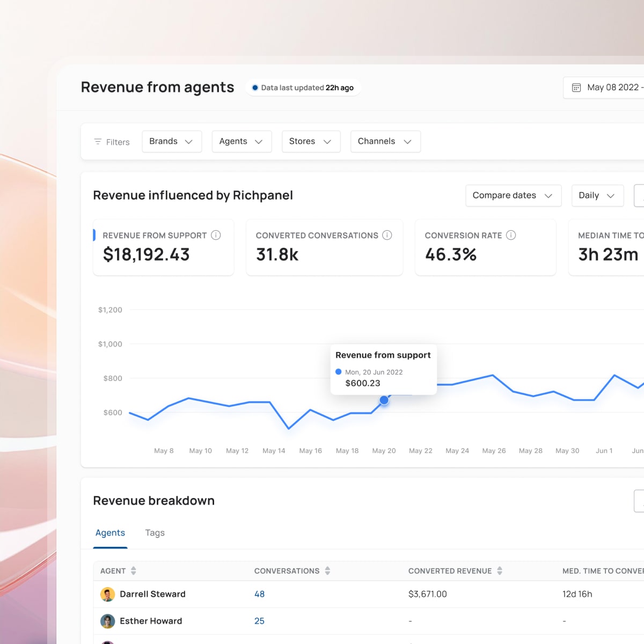Open the Stores filter dropdown
The width and height of the screenshot is (644, 644).
tap(311, 142)
